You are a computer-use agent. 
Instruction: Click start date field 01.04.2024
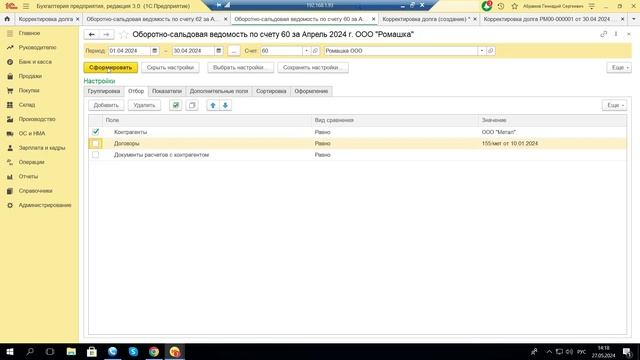[129, 51]
